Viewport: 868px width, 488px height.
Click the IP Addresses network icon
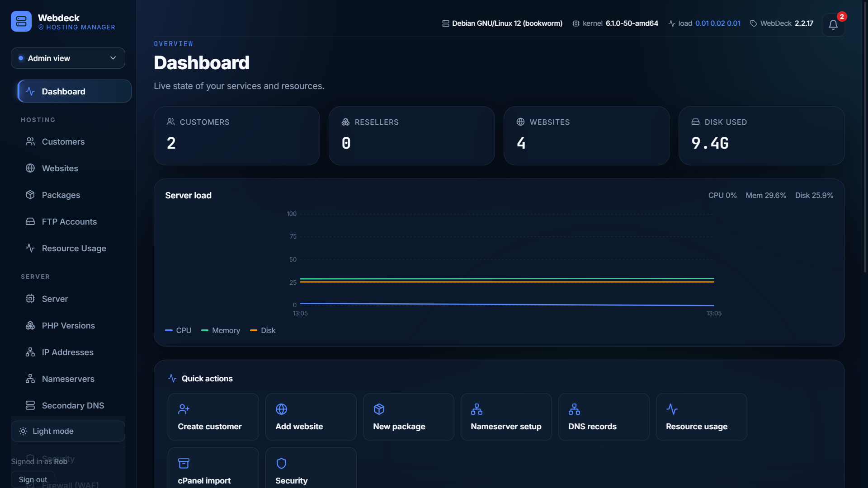pyautogui.click(x=30, y=352)
